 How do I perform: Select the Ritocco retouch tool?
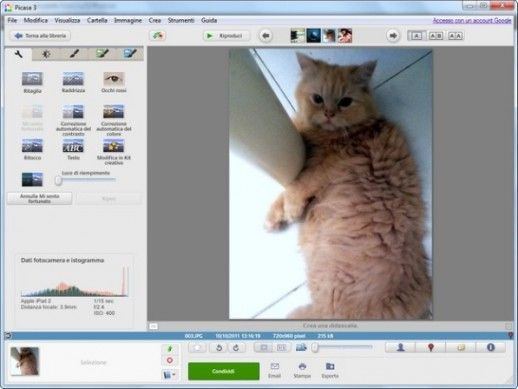point(32,150)
